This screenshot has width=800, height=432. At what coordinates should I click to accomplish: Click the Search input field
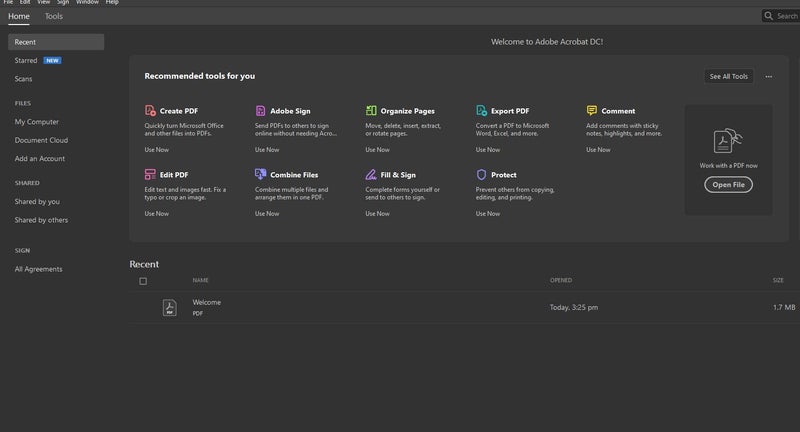pyautogui.click(x=781, y=16)
